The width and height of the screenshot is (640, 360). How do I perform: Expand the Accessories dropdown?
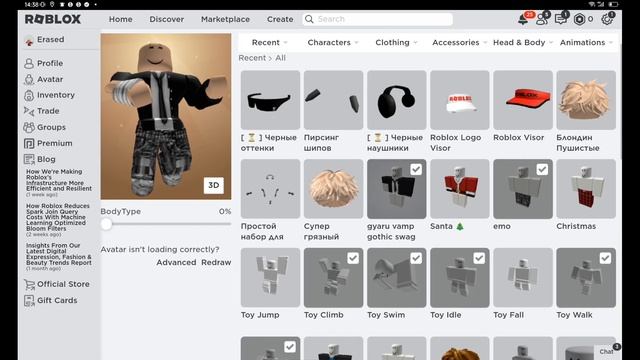tap(460, 42)
